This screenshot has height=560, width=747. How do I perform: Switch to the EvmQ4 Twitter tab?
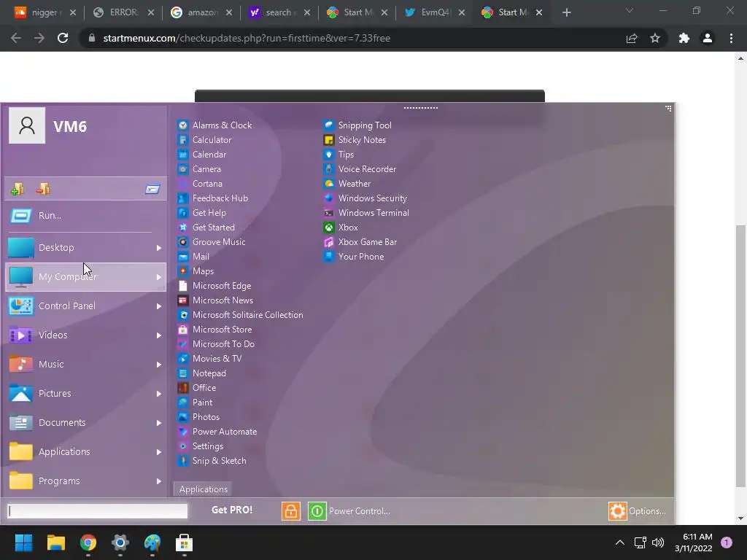coord(435,12)
